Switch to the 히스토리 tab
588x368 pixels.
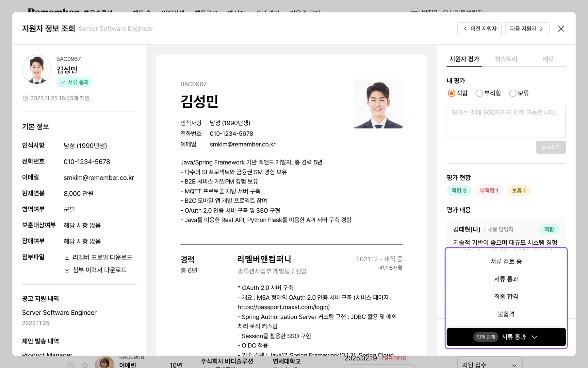[506, 59]
